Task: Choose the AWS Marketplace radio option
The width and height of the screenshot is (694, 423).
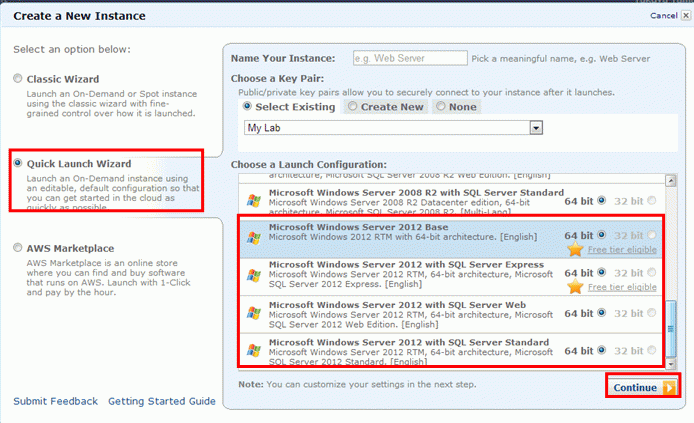Action: pos(18,248)
